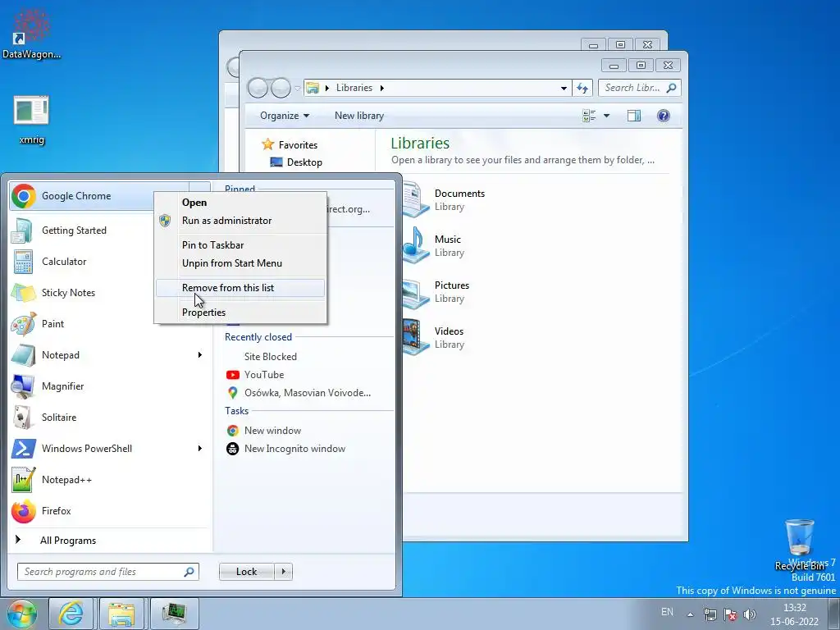The image size is (840, 630).
Task: Choose New window Chrome task
Action: [308, 431]
